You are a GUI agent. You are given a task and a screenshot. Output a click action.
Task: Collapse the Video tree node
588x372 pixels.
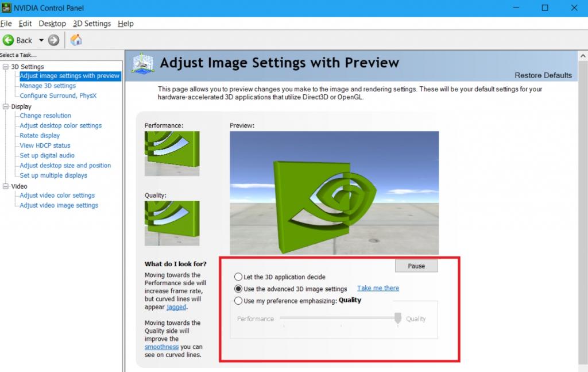coord(6,186)
